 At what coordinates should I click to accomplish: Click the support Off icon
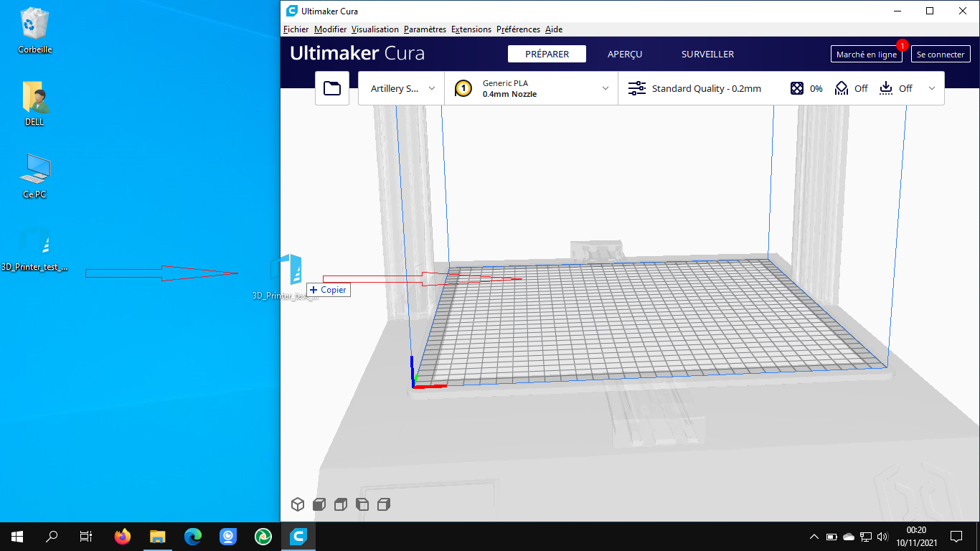coord(842,88)
